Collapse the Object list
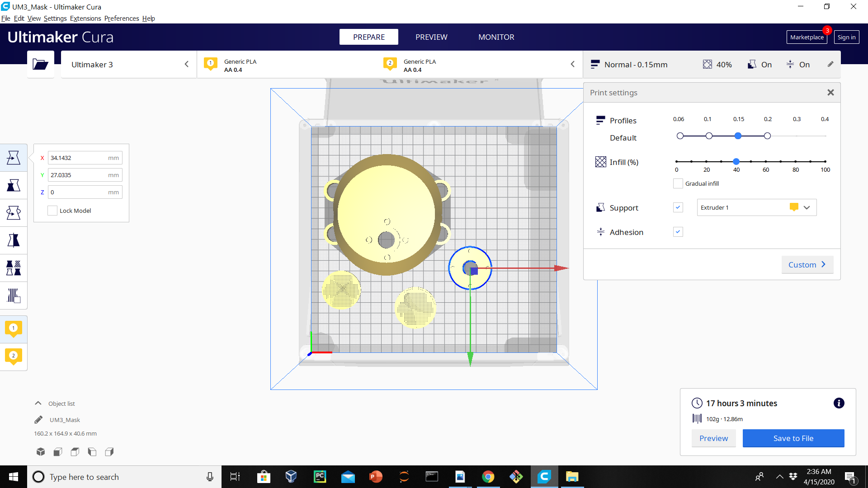 pyautogui.click(x=38, y=403)
